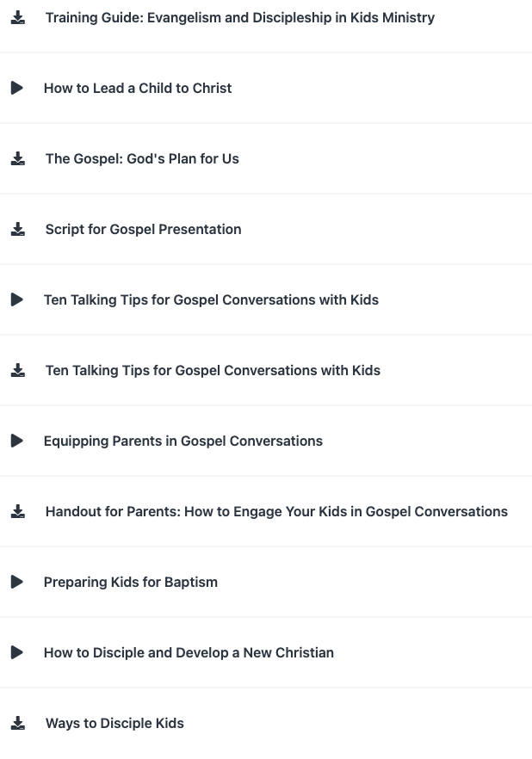This screenshot has width=532, height=759.
Task: Download the Training Guide for Kids Ministry
Action: click(18, 16)
